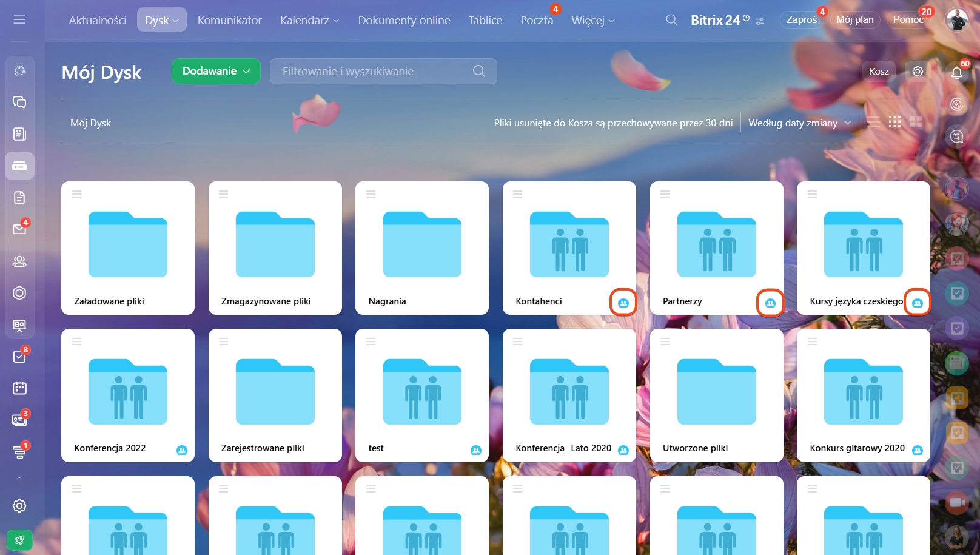Viewport: 980px width, 555px height.
Task: Open the hamburger main menu
Action: click(x=19, y=20)
